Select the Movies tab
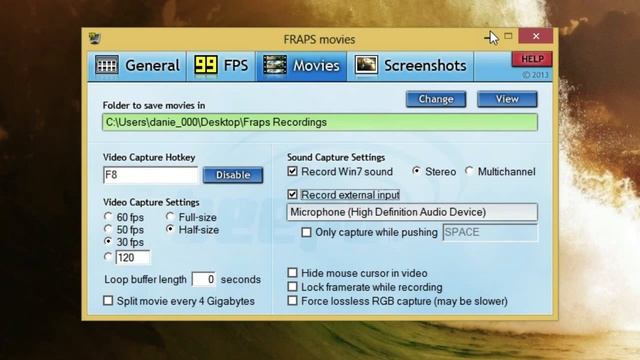 (x=301, y=66)
